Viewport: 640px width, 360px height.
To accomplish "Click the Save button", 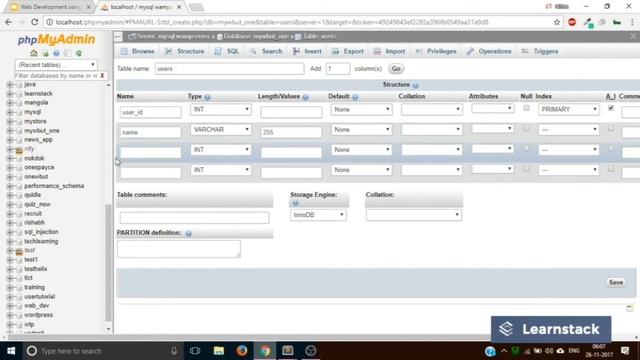I will 616,282.
